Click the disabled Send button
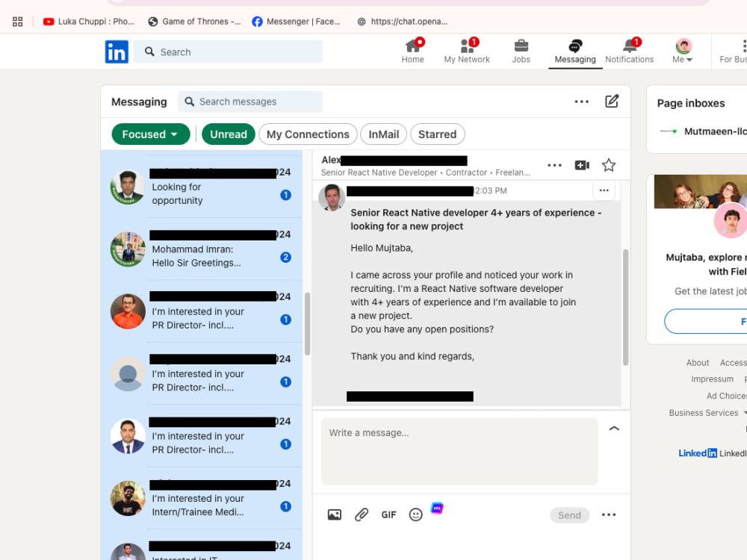The image size is (747, 560). point(570,515)
